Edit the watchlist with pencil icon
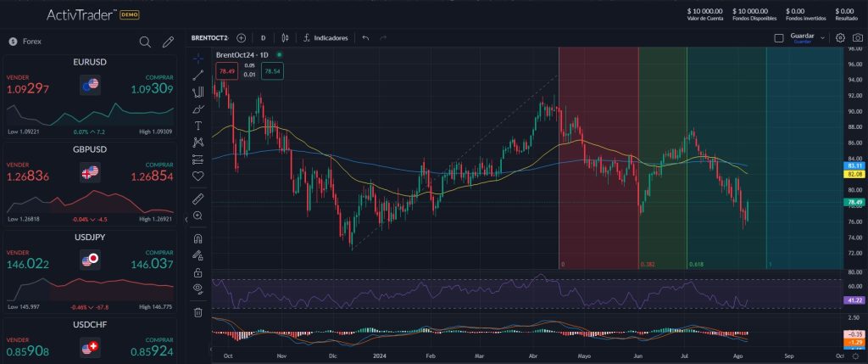868x364 pixels. tap(168, 42)
